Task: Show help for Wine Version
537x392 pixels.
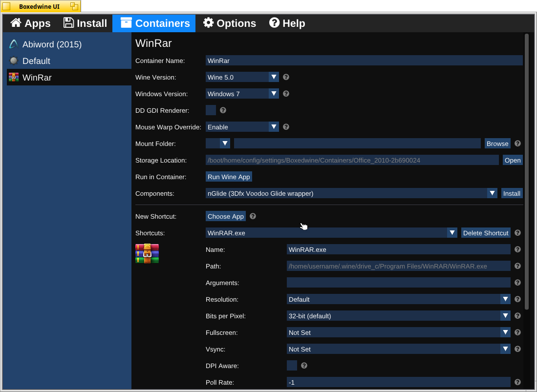Action: pyautogui.click(x=286, y=77)
